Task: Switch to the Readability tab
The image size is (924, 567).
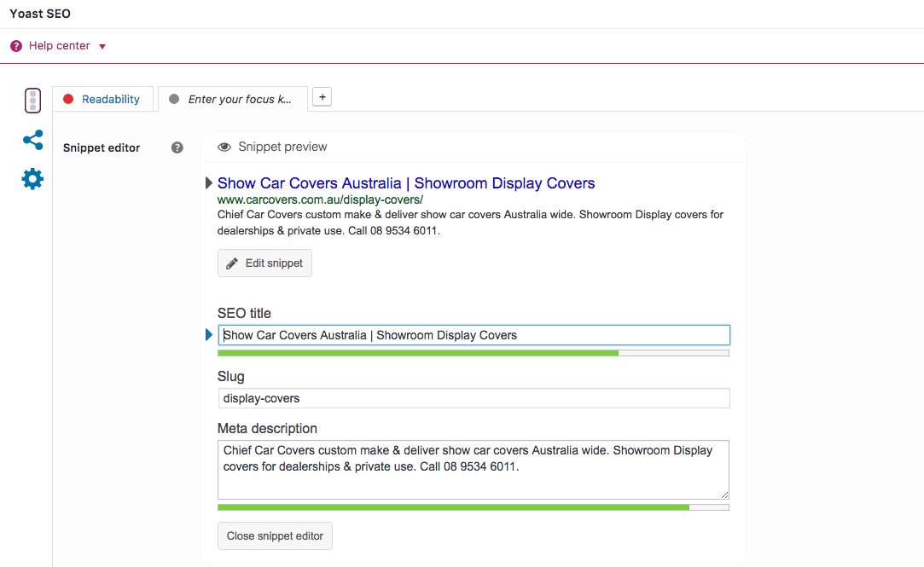Action: [x=102, y=99]
